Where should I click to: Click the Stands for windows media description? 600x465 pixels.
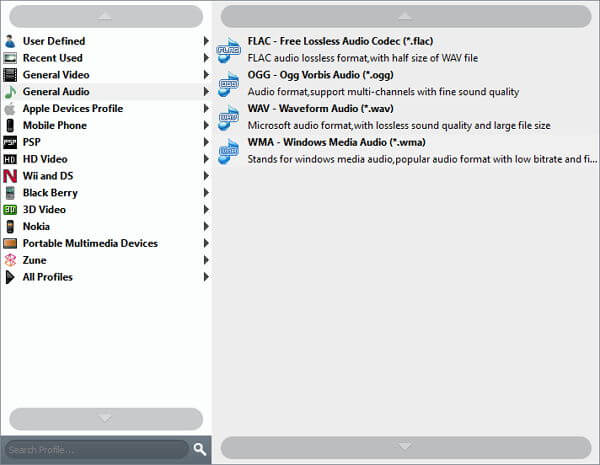tap(422, 159)
